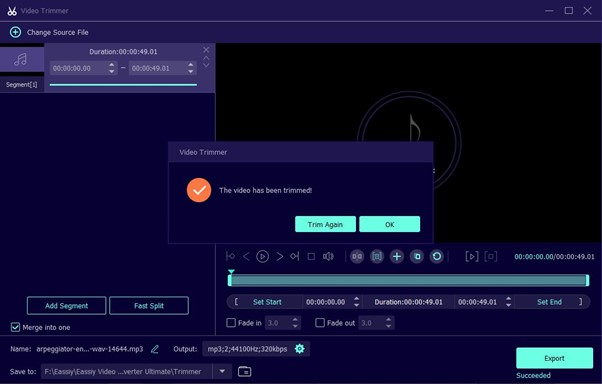This screenshot has width=602, height=384.
Task: Open the output folder icon
Action: click(245, 371)
